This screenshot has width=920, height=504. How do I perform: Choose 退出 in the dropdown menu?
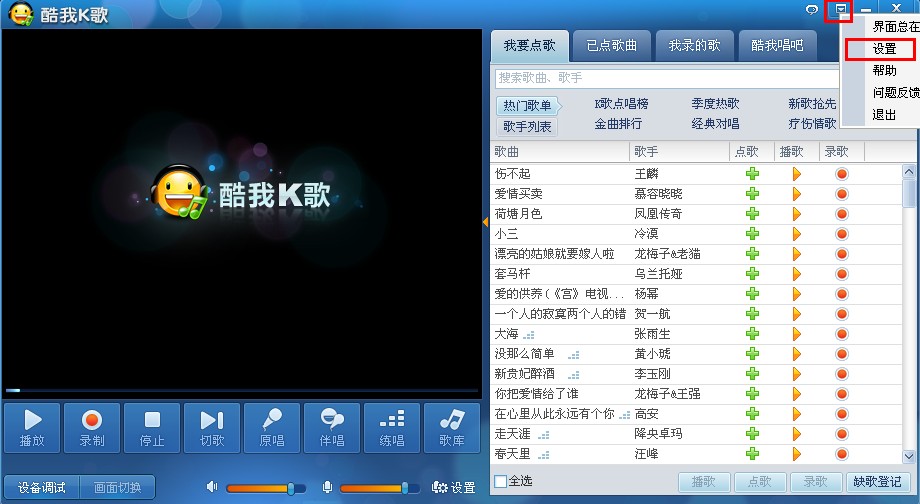click(884, 114)
